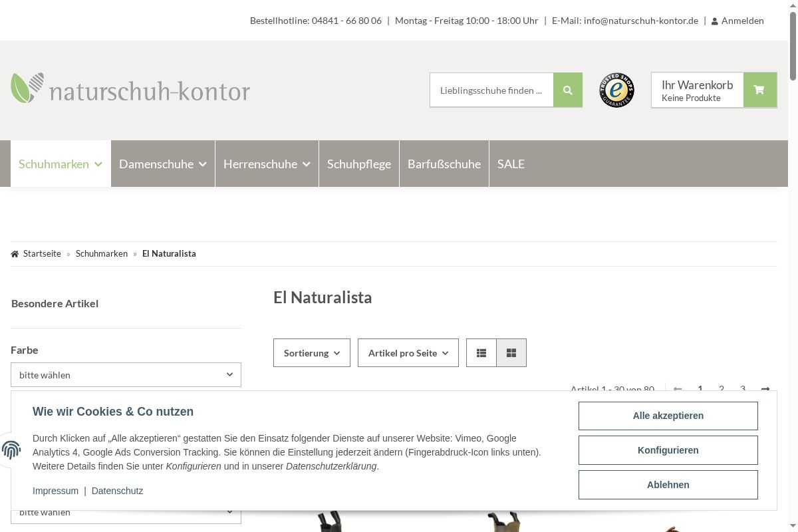The height and width of the screenshot is (532, 798).
Task: Open the Sortierung dropdown
Action: coord(311,353)
